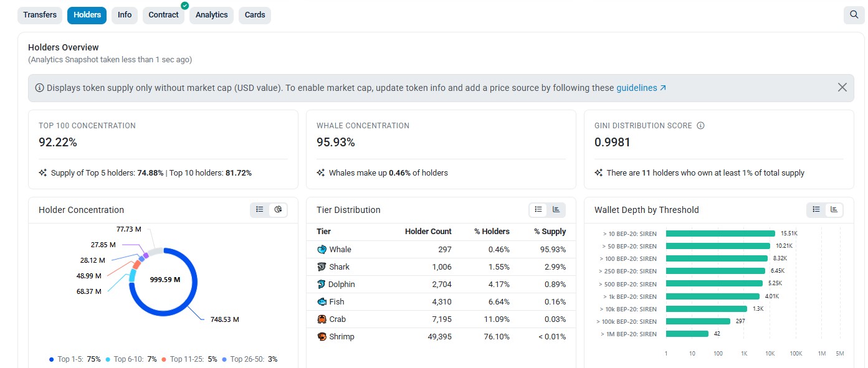Click the Wallet Depth by Threshold title
The height and width of the screenshot is (368, 868).
647,210
